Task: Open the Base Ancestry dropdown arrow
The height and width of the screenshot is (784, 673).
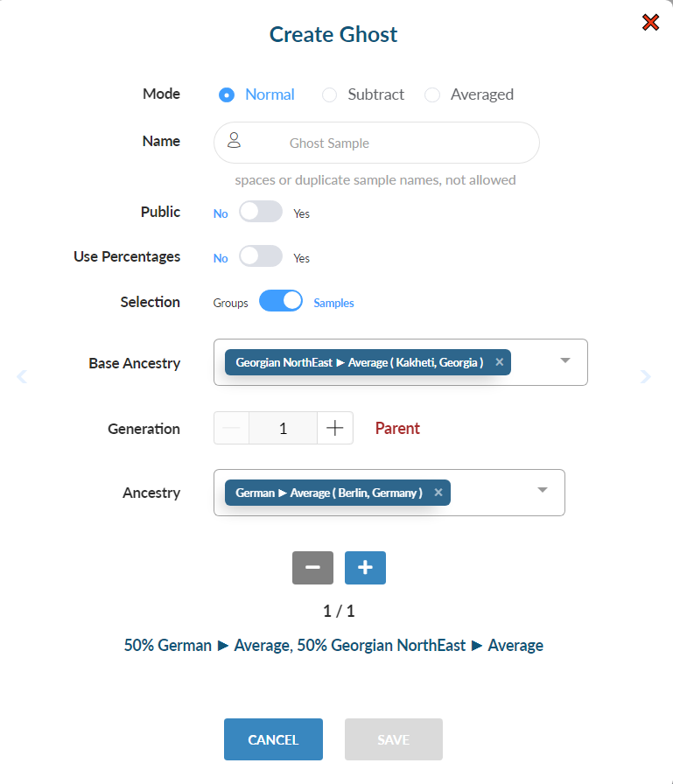Action: pyautogui.click(x=565, y=360)
